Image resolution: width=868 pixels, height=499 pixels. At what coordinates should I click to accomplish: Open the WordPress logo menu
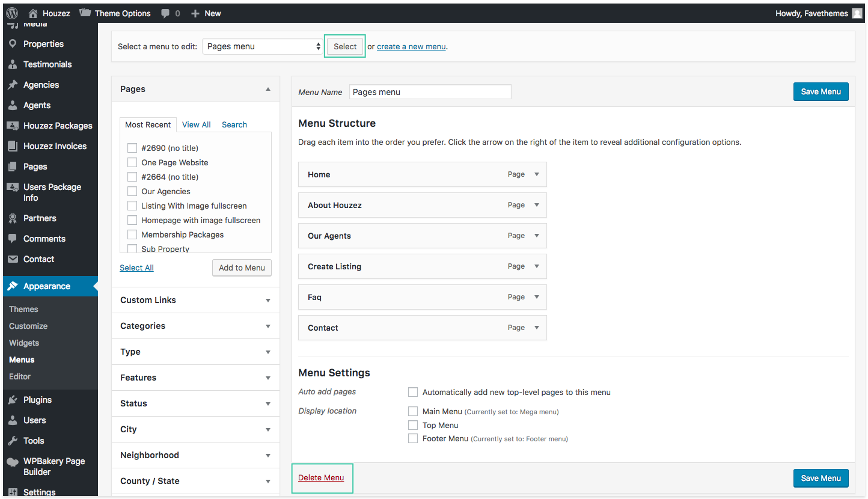12,13
